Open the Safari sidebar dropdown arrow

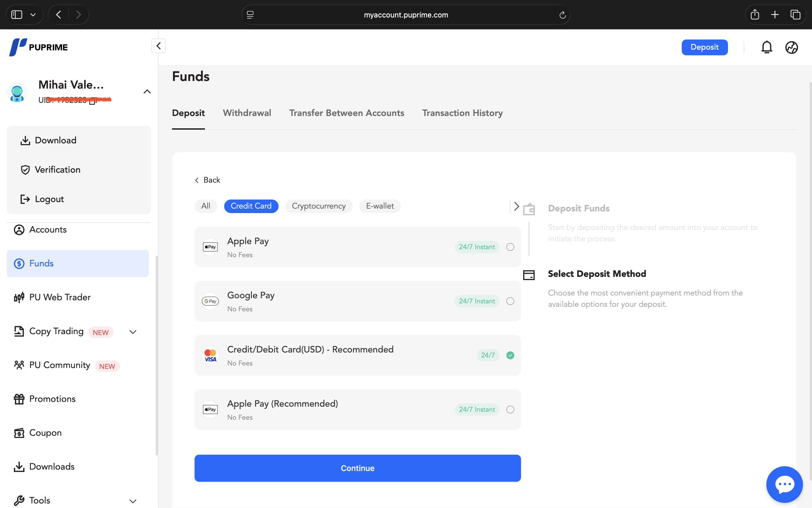coord(33,15)
